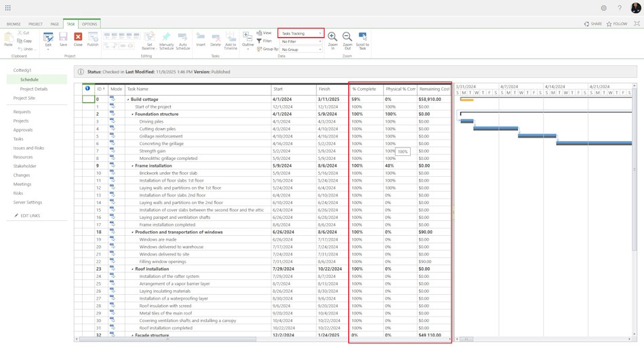Switch to the Project ribbon tab
Viewport: 644px width, 362px height.
(x=35, y=24)
